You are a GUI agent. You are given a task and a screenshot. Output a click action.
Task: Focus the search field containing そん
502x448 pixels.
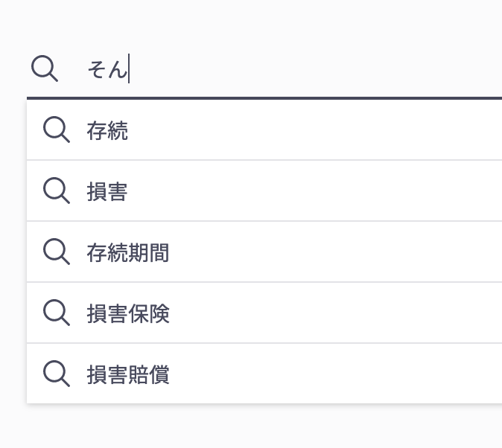click(264, 69)
